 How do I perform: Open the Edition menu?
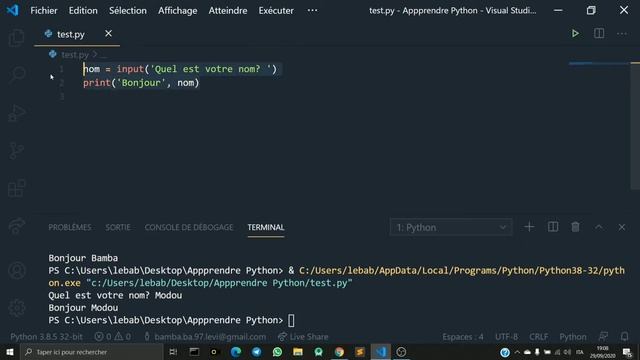(83, 11)
